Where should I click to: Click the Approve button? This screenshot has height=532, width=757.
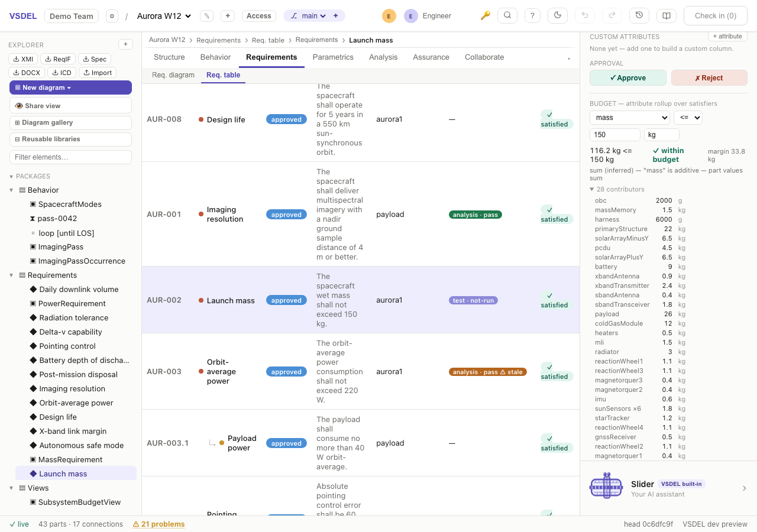pos(628,78)
